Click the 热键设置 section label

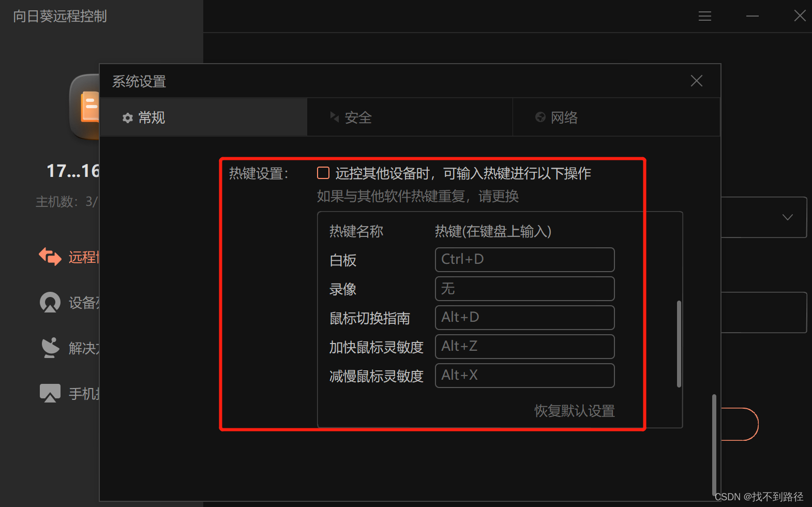point(259,173)
